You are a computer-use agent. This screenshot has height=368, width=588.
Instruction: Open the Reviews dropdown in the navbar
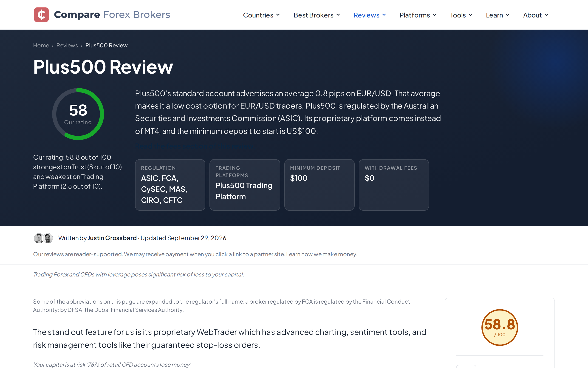click(370, 15)
